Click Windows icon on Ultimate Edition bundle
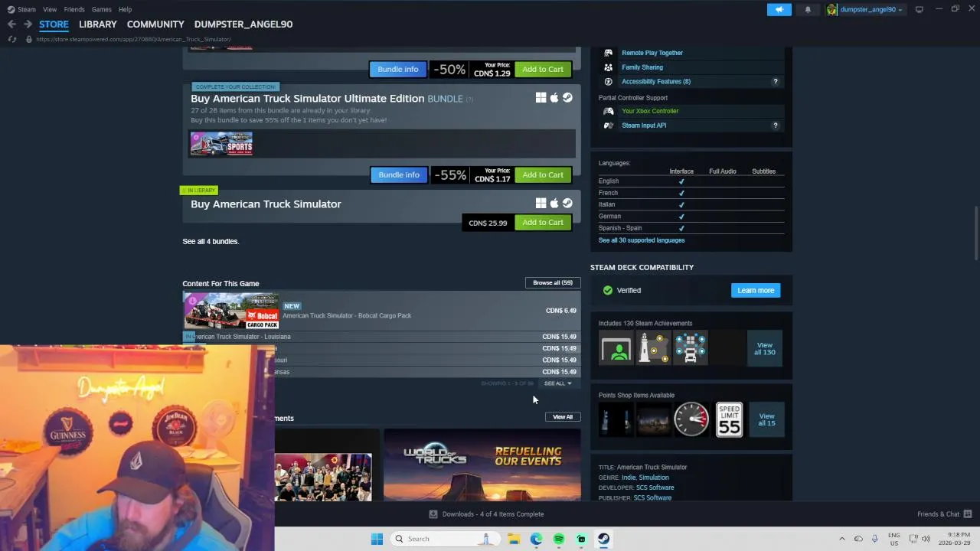 pos(541,98)
